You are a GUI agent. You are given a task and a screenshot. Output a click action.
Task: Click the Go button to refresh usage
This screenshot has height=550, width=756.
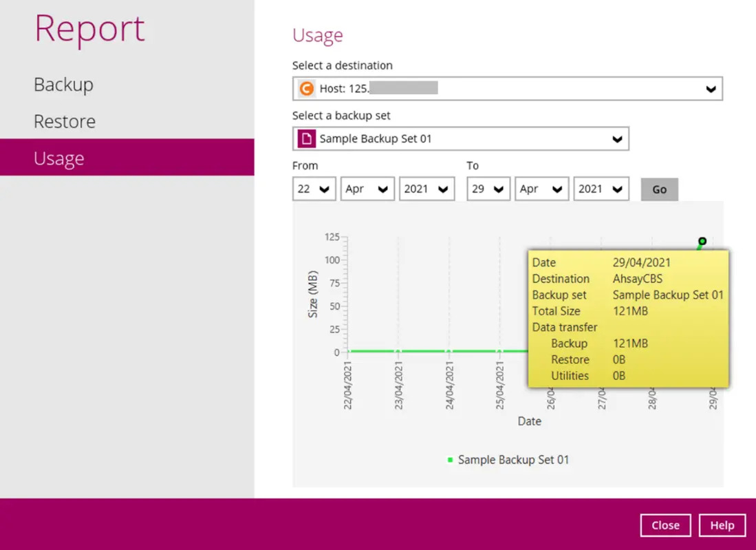(658, 189)
